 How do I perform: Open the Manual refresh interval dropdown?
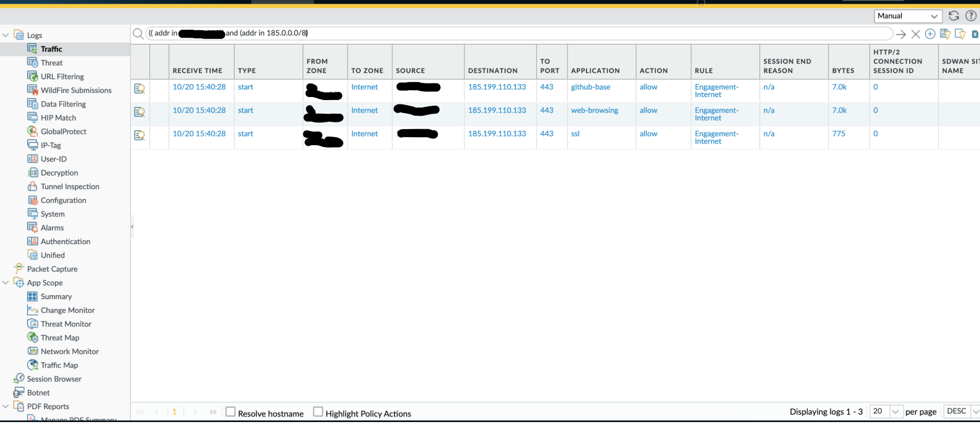click(x=908, y=16)
